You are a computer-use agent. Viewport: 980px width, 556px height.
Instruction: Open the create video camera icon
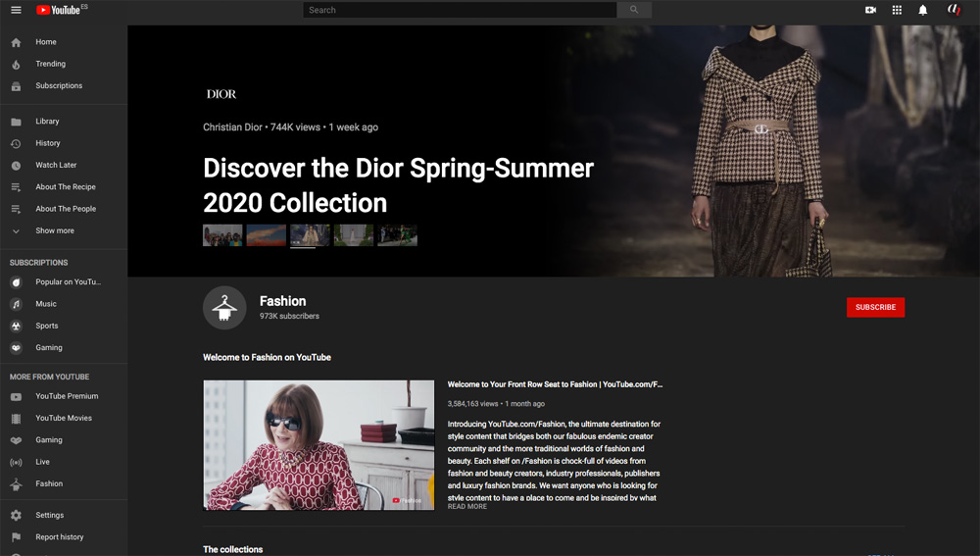tap(870, 10)
